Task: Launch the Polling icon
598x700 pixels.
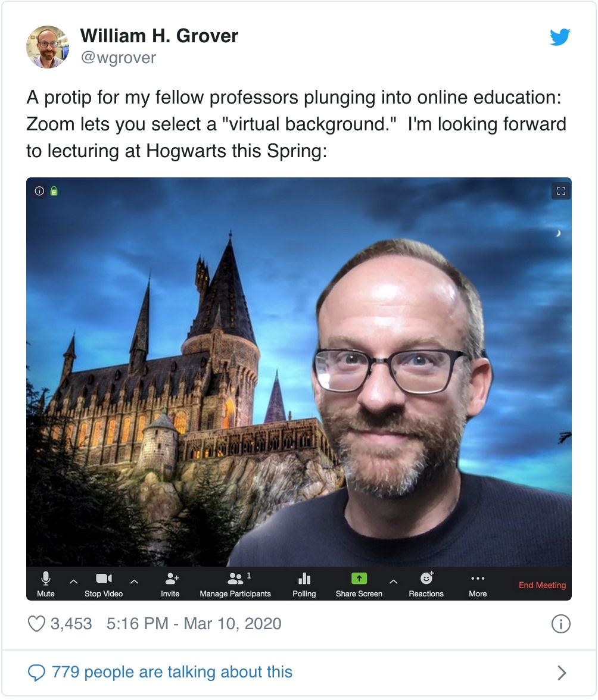Action: 304,579
